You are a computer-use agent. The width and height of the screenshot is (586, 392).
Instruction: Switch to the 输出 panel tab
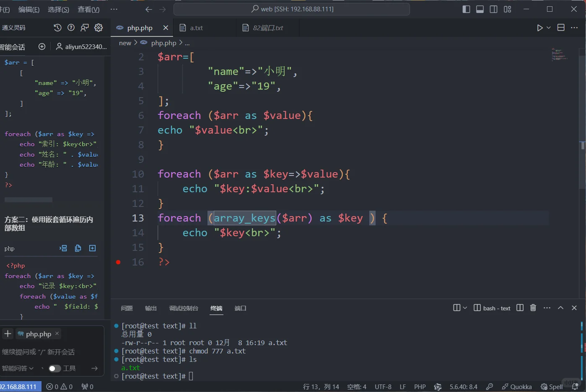point(151,308)
